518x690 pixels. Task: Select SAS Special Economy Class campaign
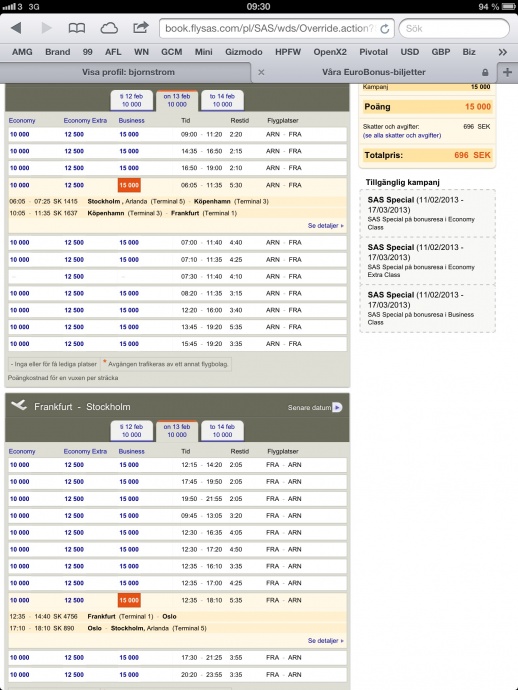point(427,213)
